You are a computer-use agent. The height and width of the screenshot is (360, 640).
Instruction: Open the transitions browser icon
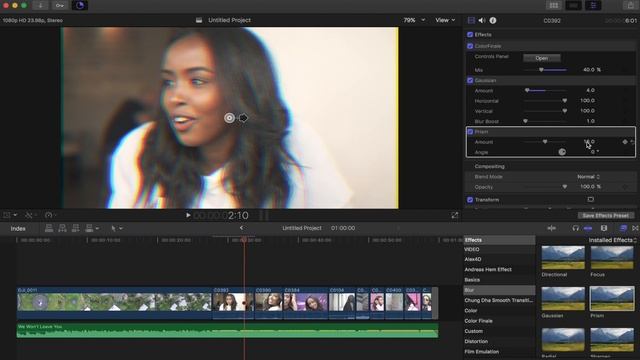(x=635, y=228)
